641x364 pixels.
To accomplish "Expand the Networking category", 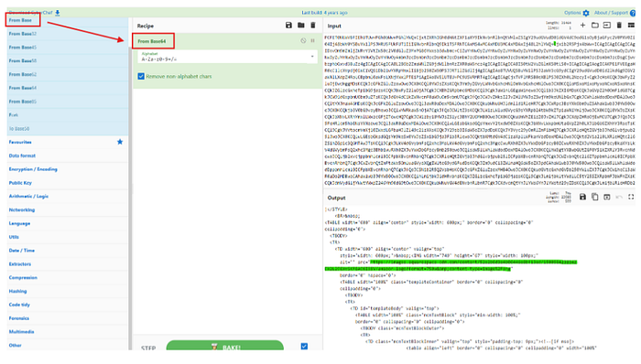I will (67, 209).
